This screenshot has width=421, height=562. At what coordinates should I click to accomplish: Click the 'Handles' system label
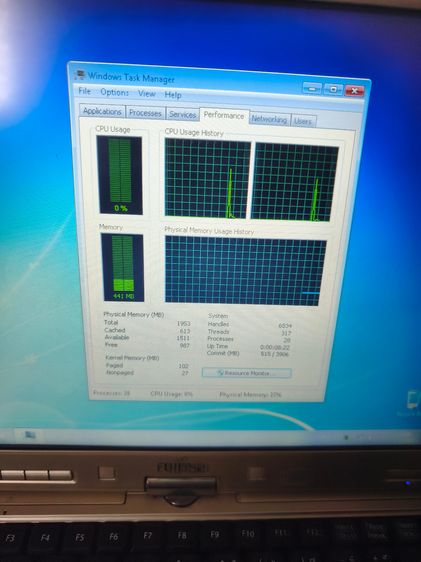[218, 324]
